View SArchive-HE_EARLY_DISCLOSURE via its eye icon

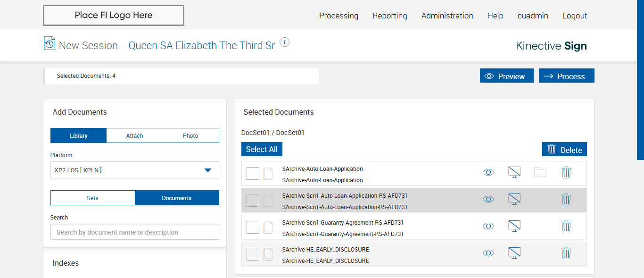coord(488,253)
